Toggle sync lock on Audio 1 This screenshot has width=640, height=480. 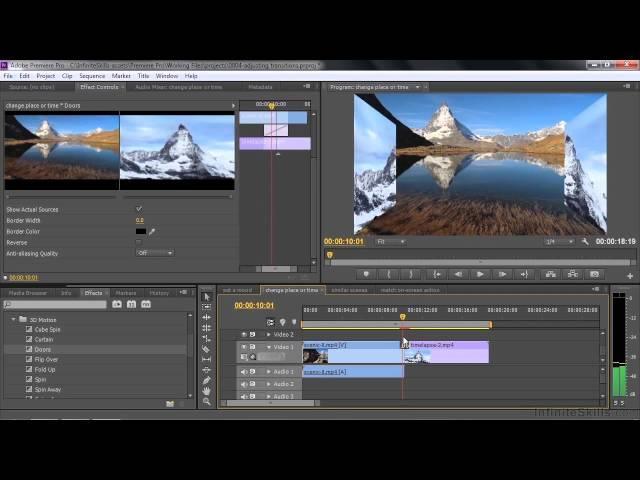point(253,372)
